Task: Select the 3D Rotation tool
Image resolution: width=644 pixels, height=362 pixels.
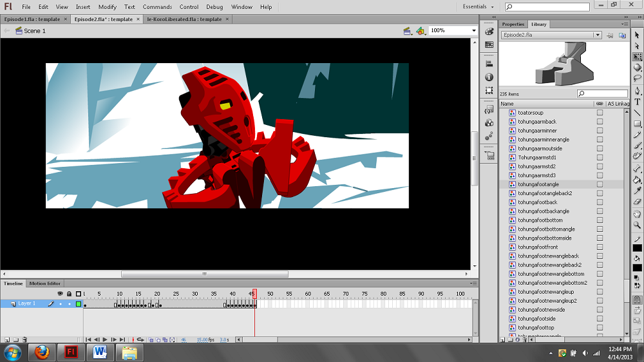Action: click(637, 68)
